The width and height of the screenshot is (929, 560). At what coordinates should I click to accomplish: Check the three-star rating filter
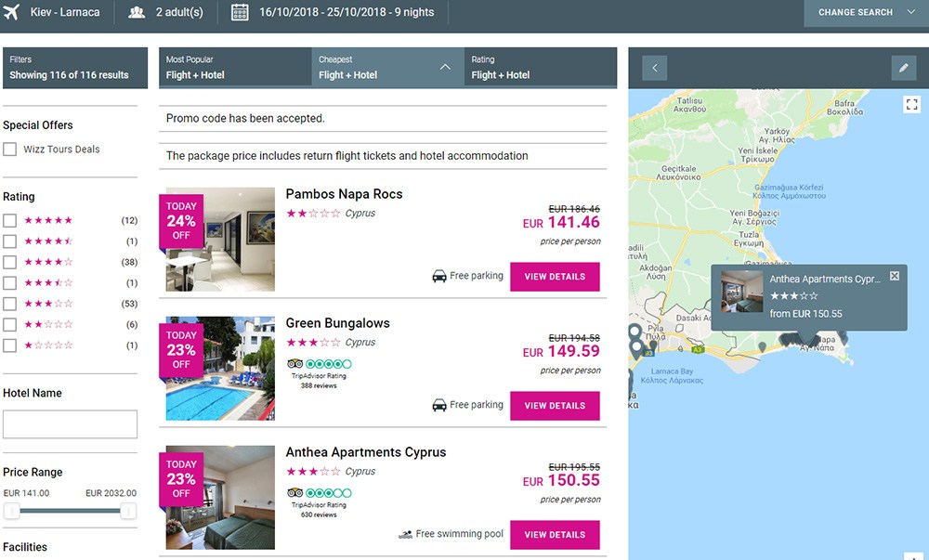(x=9, y=304)
